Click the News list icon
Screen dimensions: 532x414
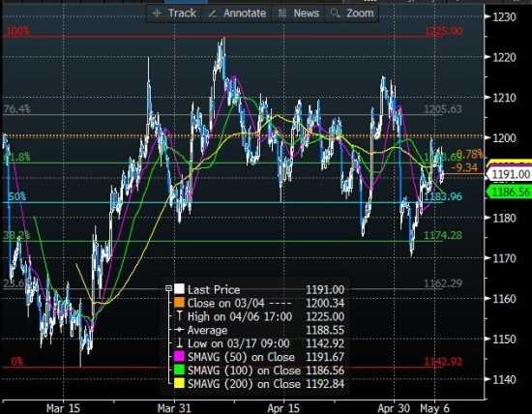coord(282,14)
